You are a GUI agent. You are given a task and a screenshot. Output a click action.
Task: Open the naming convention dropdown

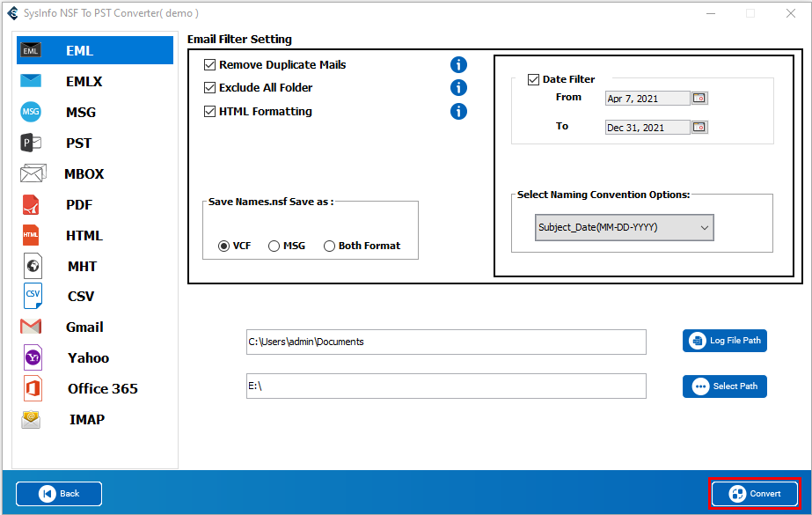point(624,227)
